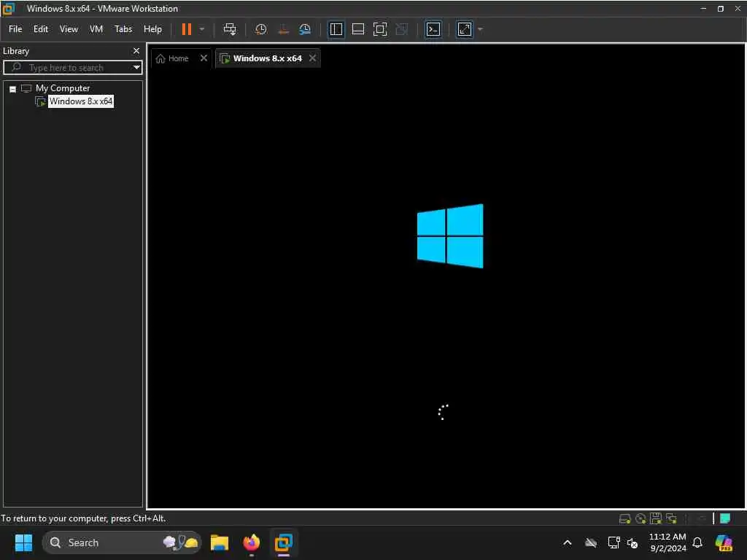Open the power options dropdown arrow
Viewport: 747px width, 560px height.
202,29
